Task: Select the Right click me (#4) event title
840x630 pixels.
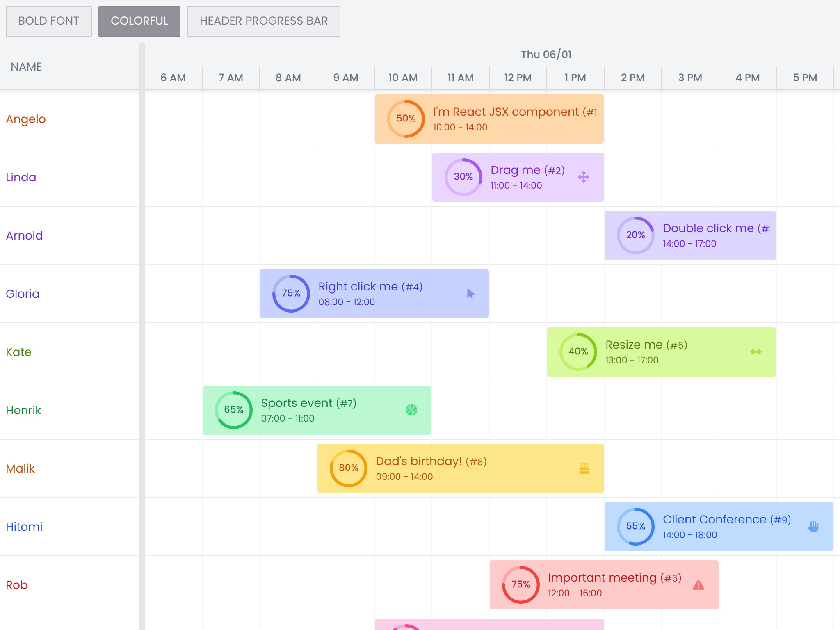Action: tap(371, 287)
